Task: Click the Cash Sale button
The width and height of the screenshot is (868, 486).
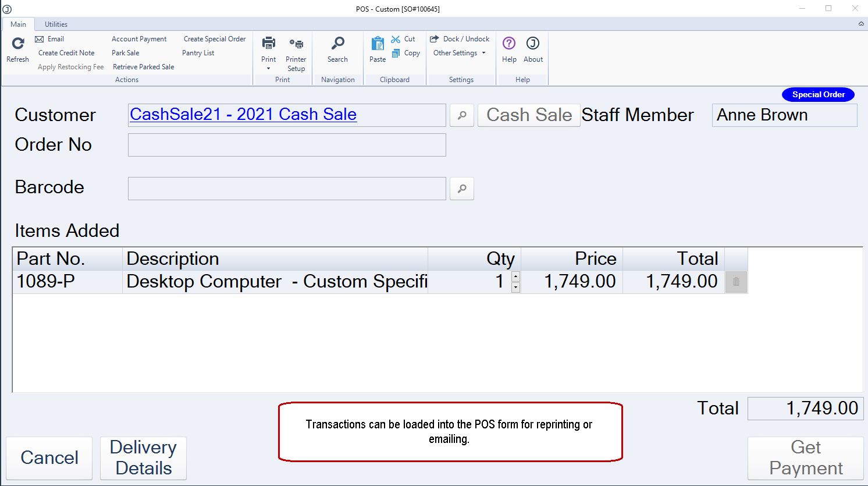Action: [x=529, y=115]
